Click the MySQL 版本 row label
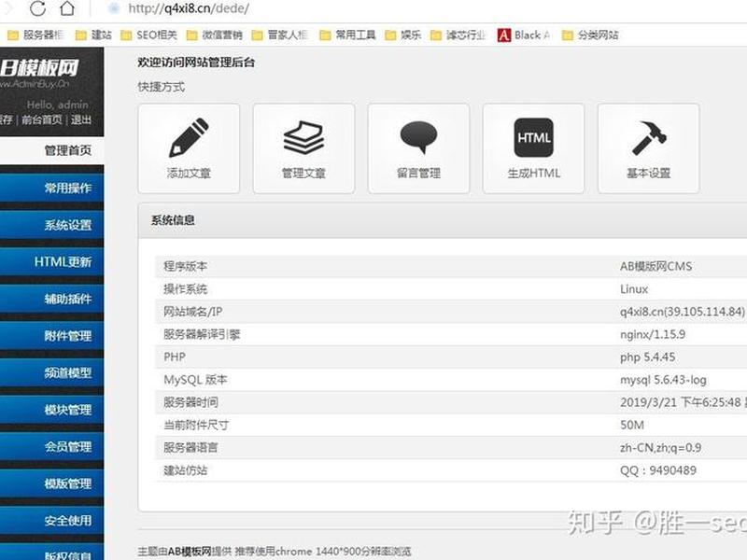This screenshot has width=747, height=560. (195, 380)
